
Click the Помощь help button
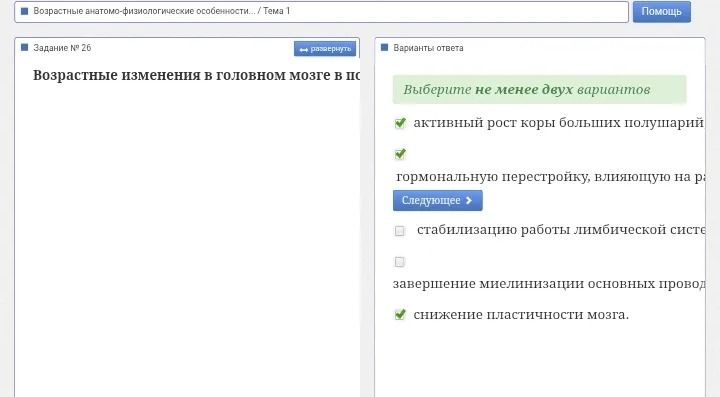click(x=662, y=11)
